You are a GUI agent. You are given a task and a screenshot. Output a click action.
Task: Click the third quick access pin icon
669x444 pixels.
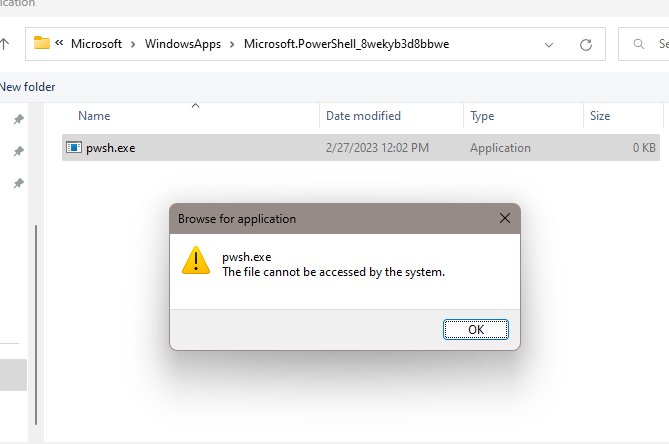(x=18, y=184)
